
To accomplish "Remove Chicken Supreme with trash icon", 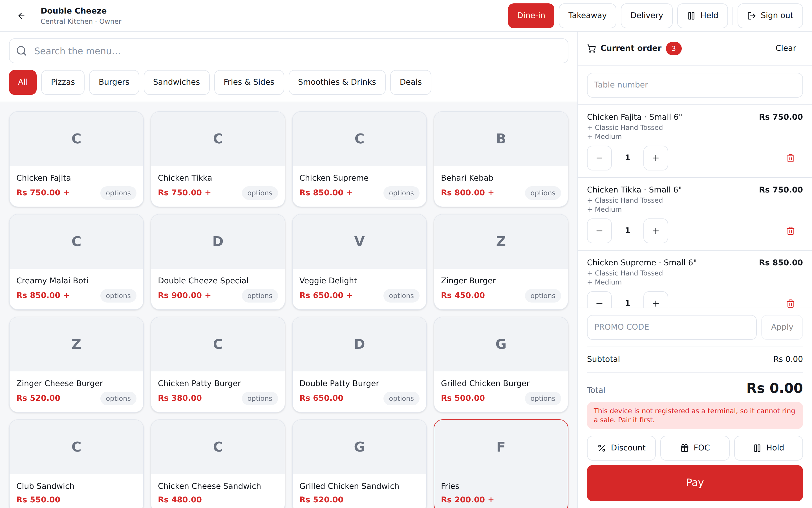I will point(790,303).
